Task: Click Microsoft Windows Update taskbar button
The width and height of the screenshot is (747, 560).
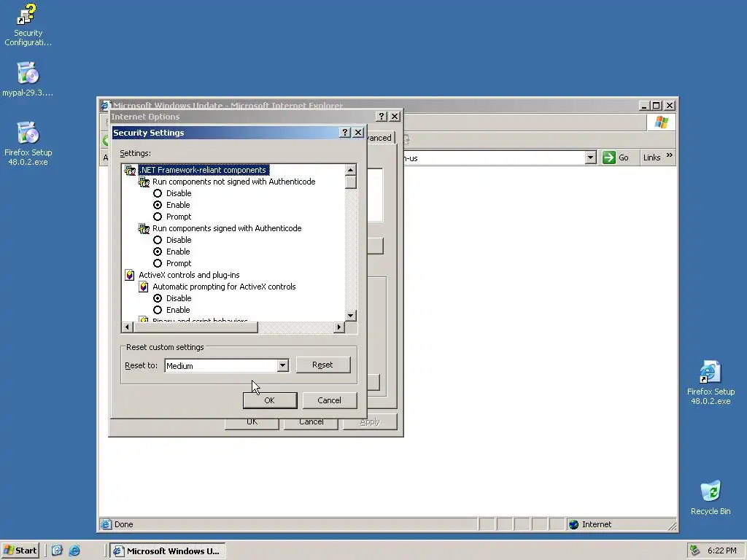Action: [x=167, y=551]
